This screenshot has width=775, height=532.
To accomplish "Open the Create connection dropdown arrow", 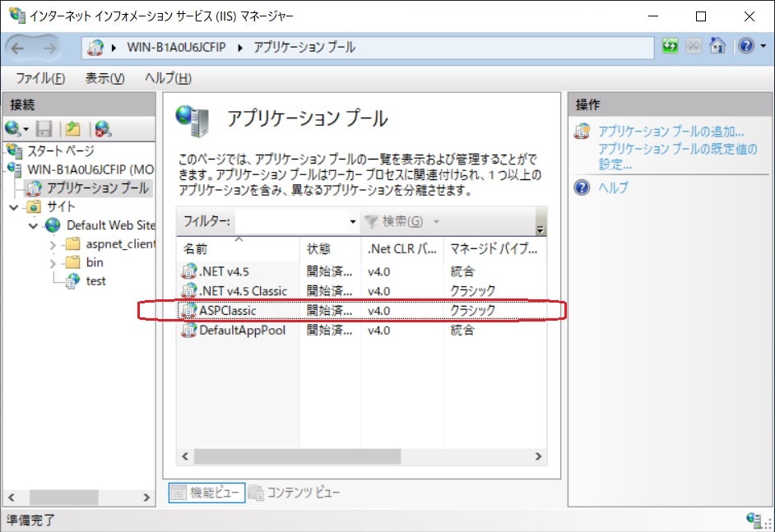I will 26,129.
